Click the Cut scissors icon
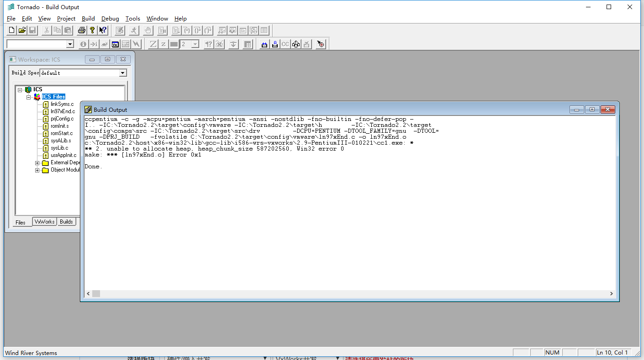 [47, 31]
